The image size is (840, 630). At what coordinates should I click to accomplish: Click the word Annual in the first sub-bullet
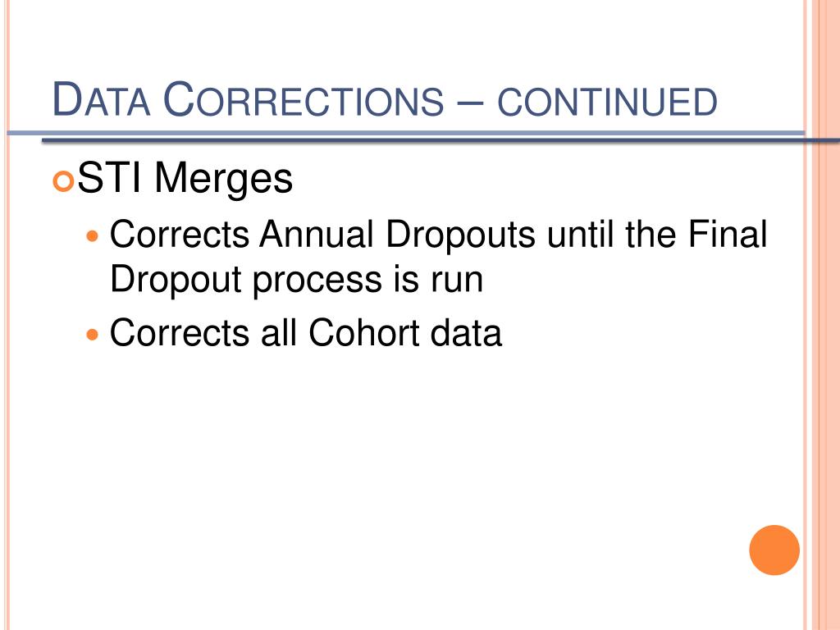(x=317, y=235)
